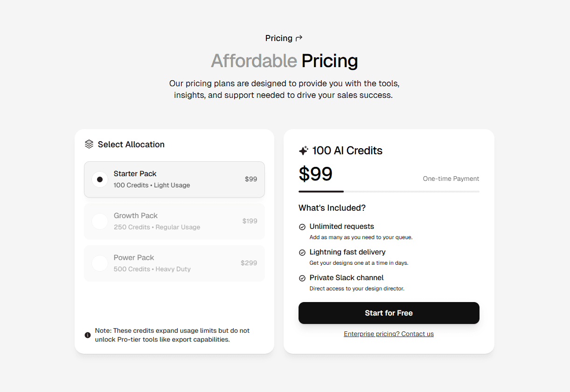570x392 pixels.
Task: Click the checkmark icon beside Private Slack channel
Action: coord(302,278)
